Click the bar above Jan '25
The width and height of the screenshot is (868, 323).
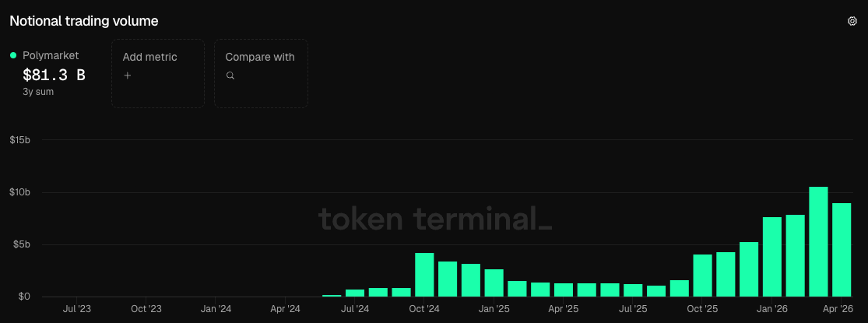(494, 283)
